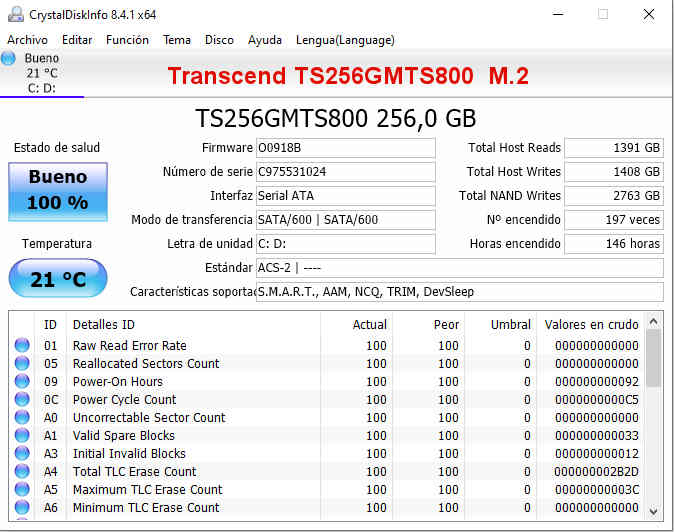Select the Raw Read Error Rate row text

click(x=130, y=345)
